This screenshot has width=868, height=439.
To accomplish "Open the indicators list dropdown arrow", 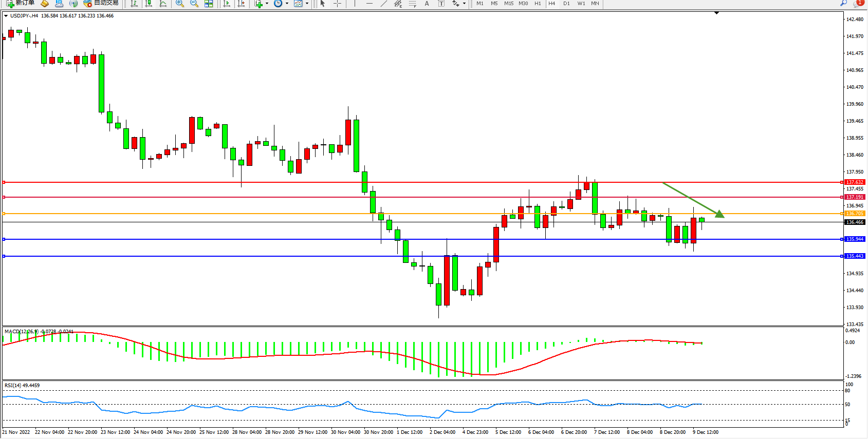I will click(267, 4).
